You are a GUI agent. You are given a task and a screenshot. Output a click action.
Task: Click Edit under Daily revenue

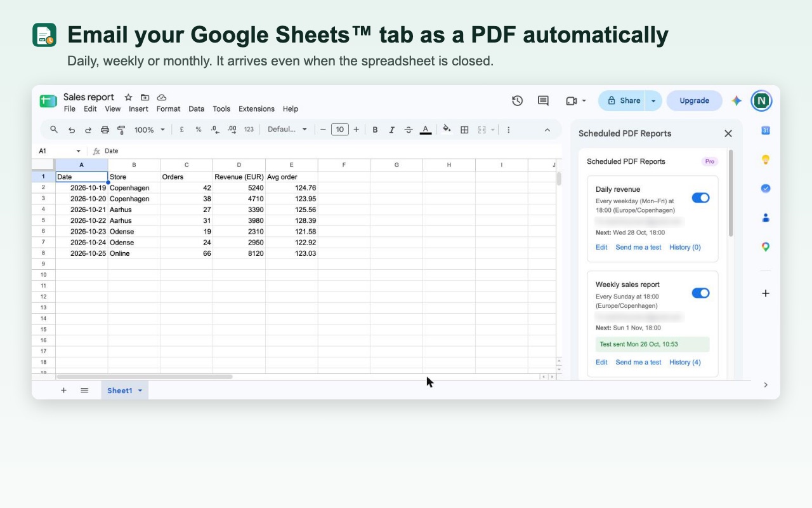tap(601, 247)
